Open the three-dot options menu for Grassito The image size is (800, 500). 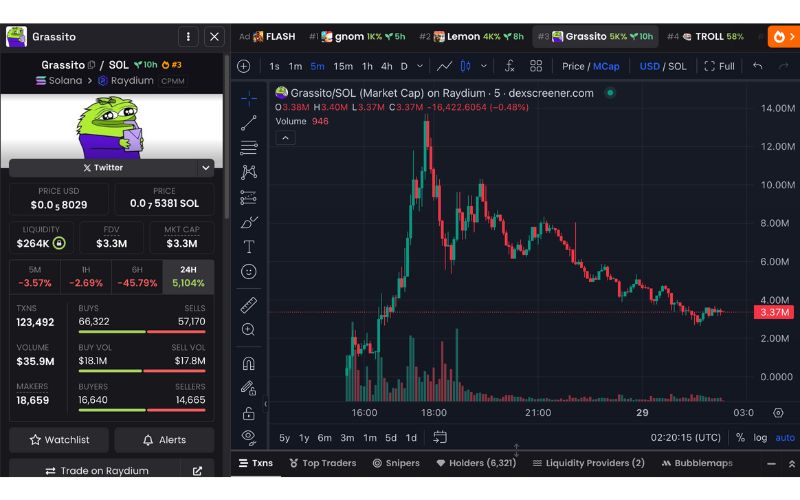[x=188, y=37]
